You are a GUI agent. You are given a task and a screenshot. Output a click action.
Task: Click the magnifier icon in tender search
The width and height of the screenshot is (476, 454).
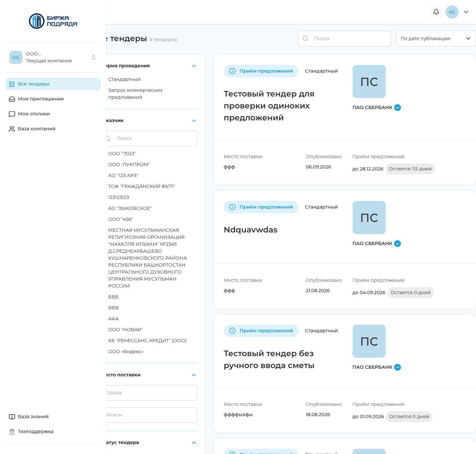point(305,38)
